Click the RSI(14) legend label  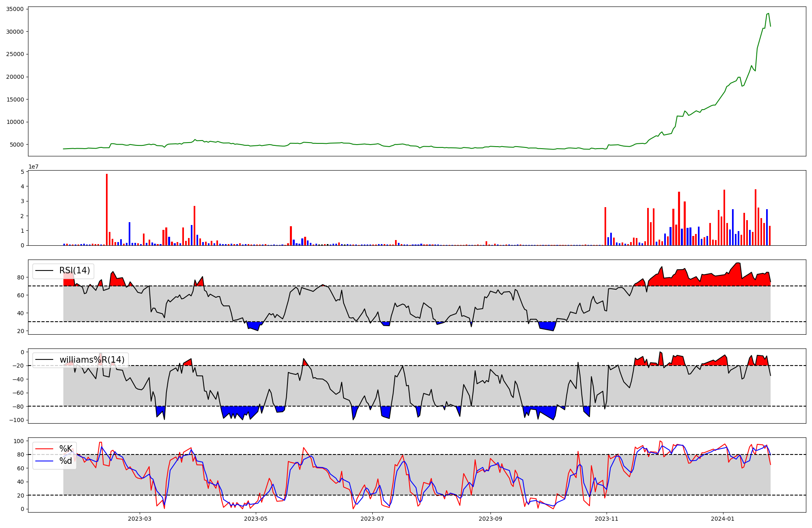click(75, 270)
